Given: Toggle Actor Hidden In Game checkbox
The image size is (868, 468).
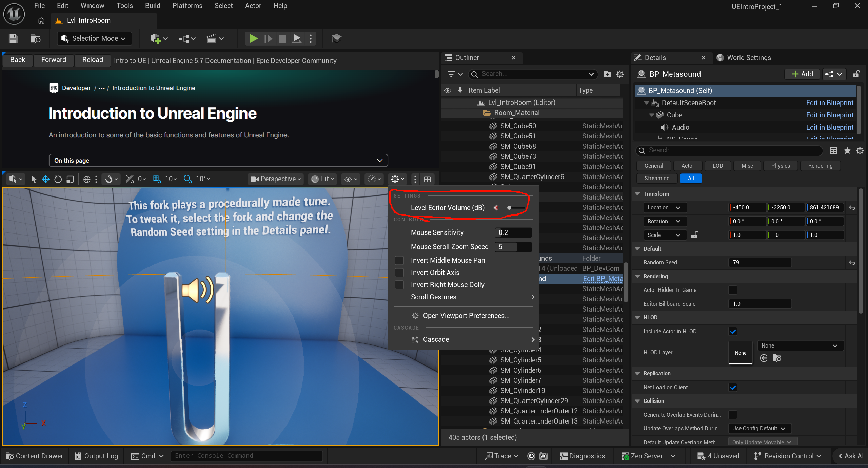Looking at the screenshot, I should coord(733,290).
